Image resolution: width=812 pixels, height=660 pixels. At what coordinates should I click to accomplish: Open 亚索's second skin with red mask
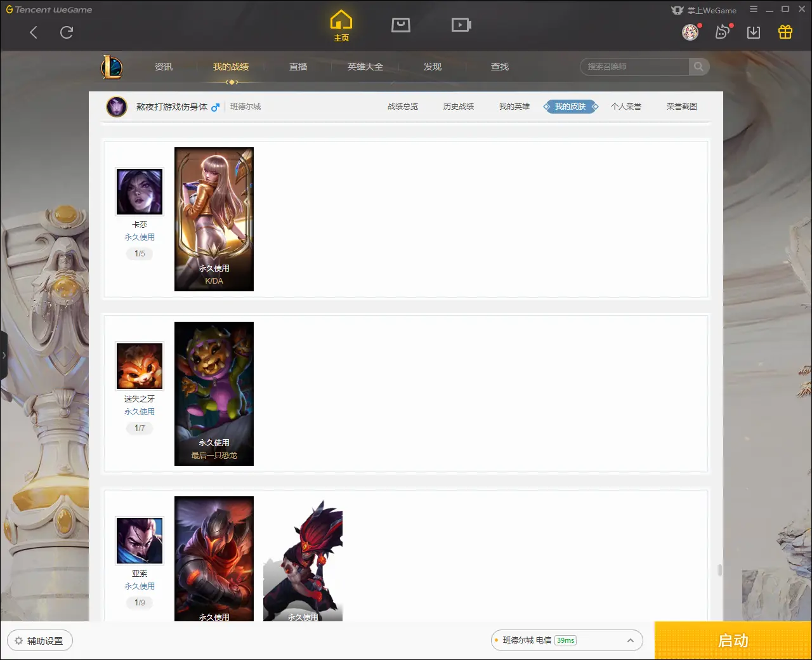(x=303, y=558)
